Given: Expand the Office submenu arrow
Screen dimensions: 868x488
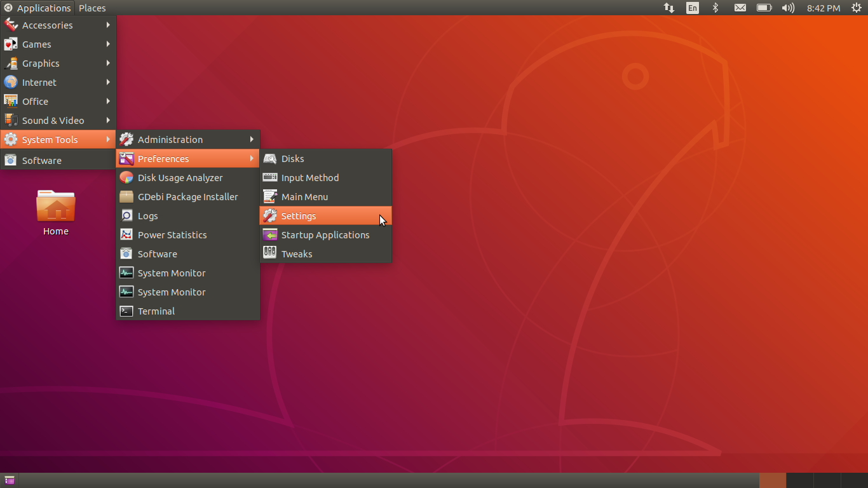Looking at the screenshot, I should [x=108, y=102].
